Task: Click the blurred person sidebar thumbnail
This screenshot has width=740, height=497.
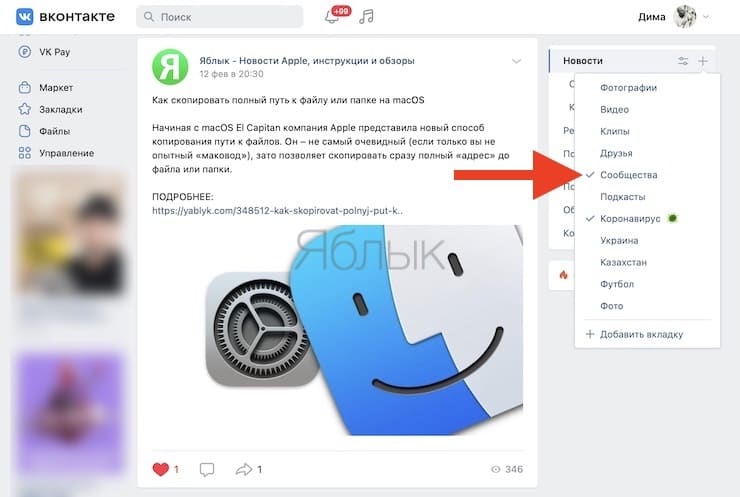Action: click(x=70, y=231)
